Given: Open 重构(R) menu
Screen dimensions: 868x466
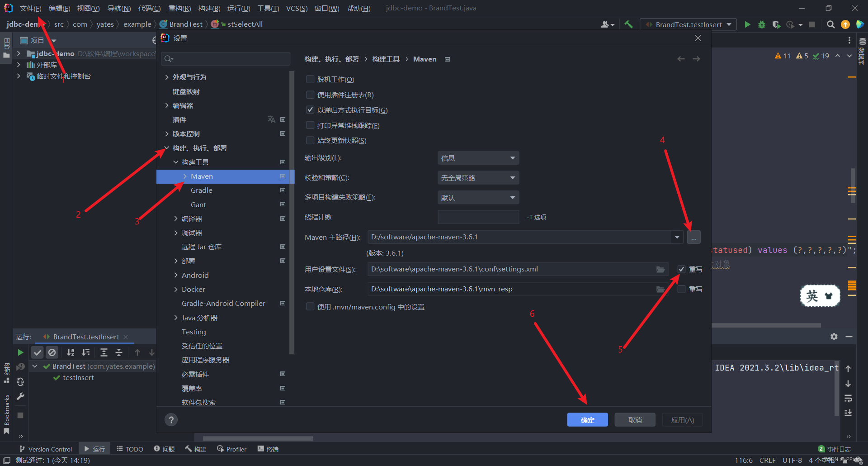Looking at the screenshot, I should coord(179,8).
